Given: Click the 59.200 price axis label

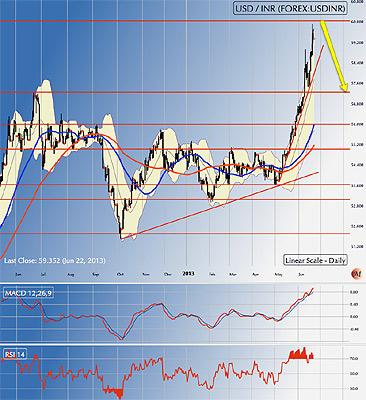Looking at the screenshot, I should [357, 42].
